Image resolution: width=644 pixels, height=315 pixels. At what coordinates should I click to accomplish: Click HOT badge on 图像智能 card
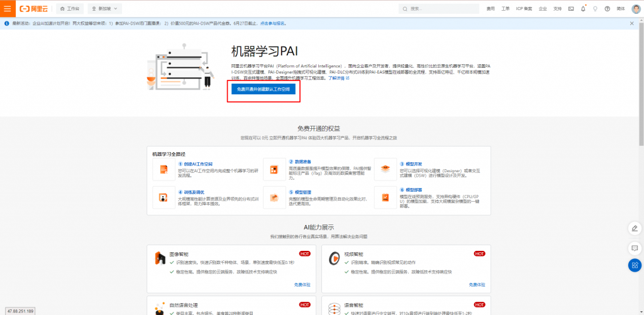click(305, 254)
